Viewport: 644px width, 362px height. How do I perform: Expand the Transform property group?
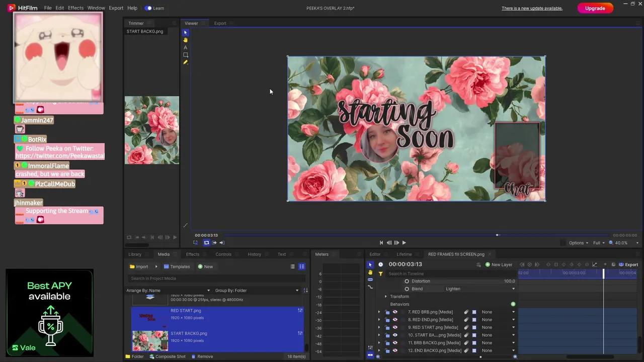[x=386, y=297]
